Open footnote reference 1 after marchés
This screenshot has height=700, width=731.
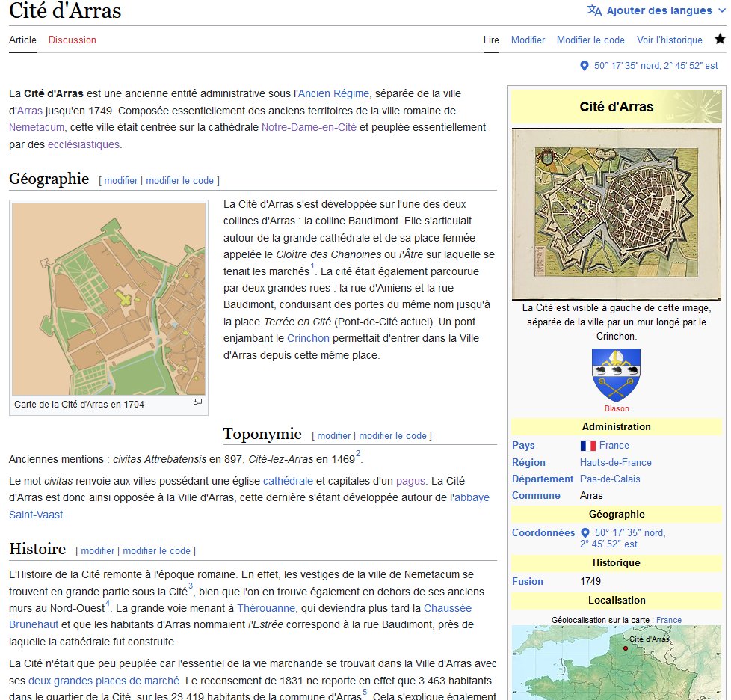(x=312, y=266)
